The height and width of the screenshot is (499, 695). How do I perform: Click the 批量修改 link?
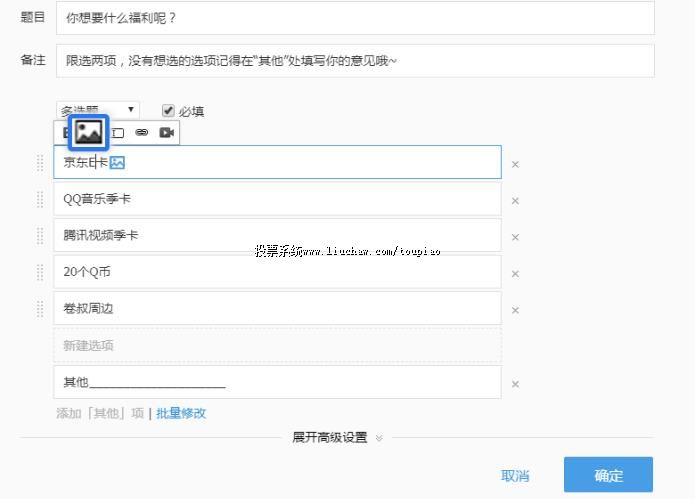tap(181, 413)
